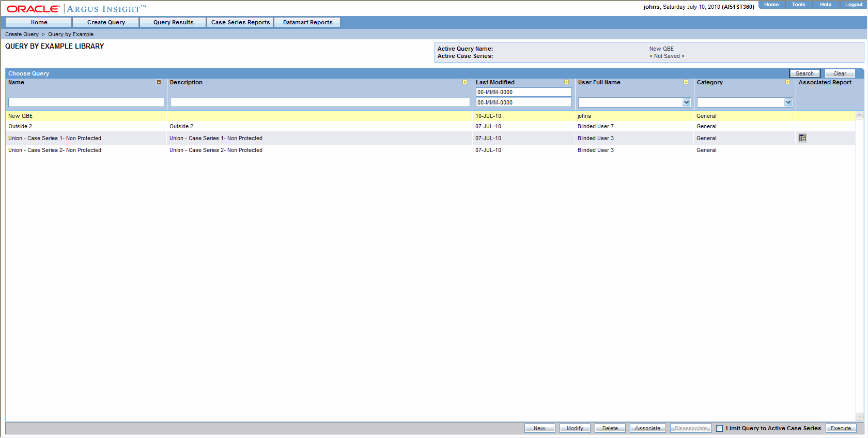The height and width of the screenshot is (438, 868).
Task: Click the Delete button
Action: pos(610,428)
